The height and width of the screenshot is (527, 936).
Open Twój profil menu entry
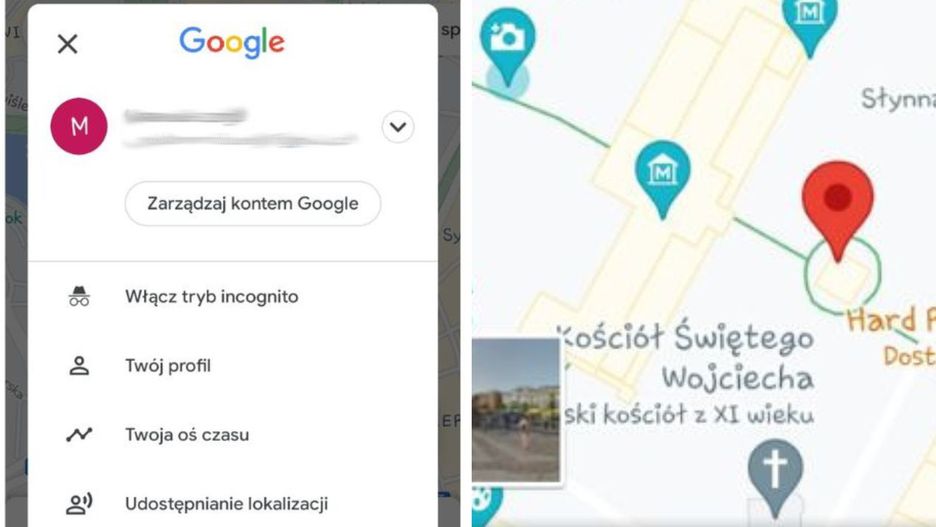(168, 365)
